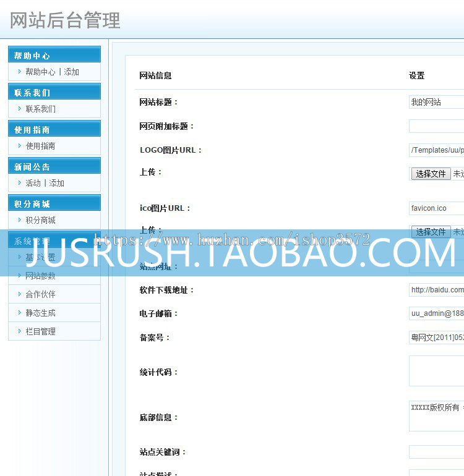
Task: Click the 备案号 label
Action: (x=155, y=338)
